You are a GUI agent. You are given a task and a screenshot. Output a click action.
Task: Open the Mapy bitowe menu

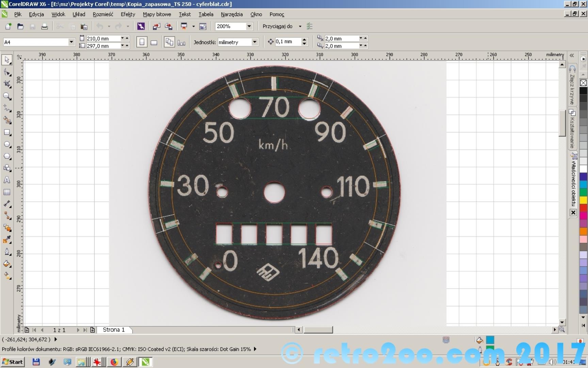157,14
